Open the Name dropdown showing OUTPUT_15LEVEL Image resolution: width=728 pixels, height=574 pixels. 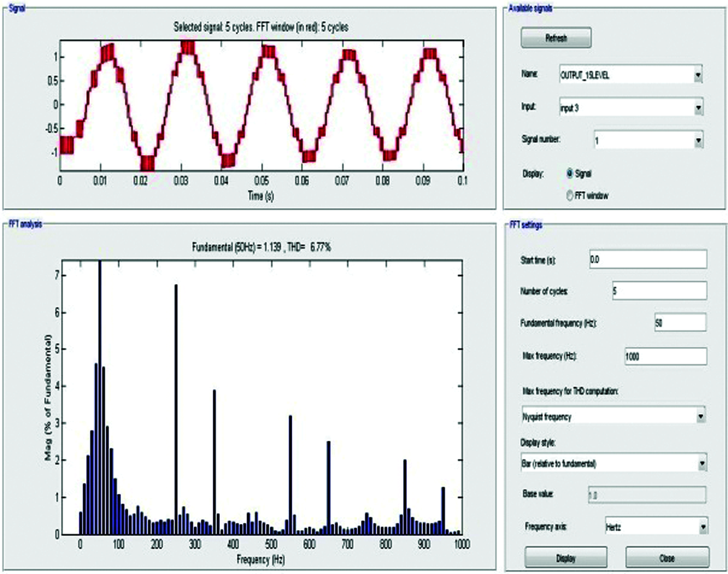point(630,75)
